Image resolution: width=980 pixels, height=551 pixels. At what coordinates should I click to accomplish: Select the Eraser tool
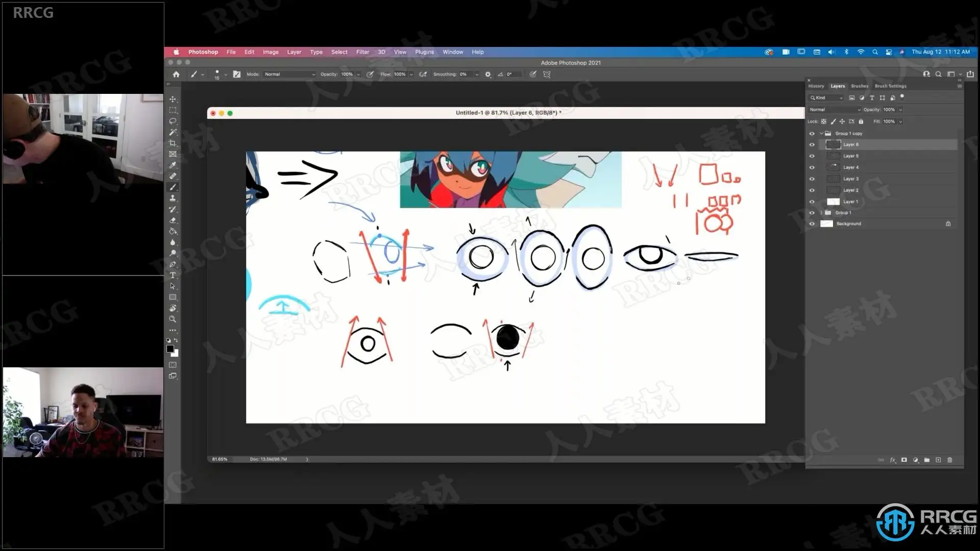point(173,220)
